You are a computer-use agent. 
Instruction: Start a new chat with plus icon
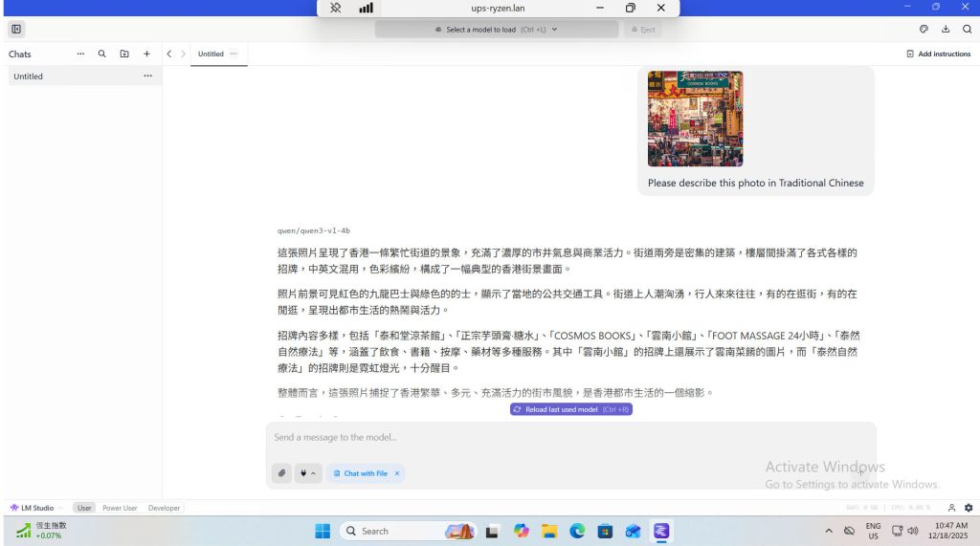point(146,55)
